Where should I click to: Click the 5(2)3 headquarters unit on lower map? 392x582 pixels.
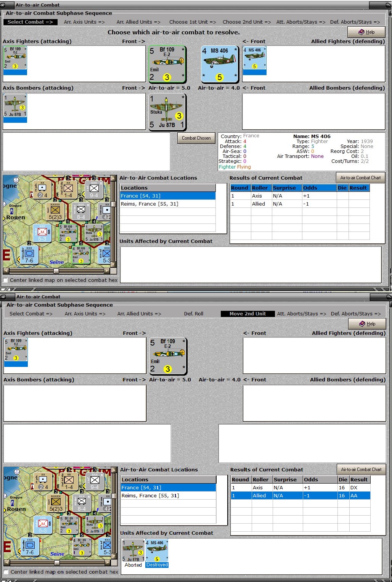pyautogui.click(x=56, y=503)
